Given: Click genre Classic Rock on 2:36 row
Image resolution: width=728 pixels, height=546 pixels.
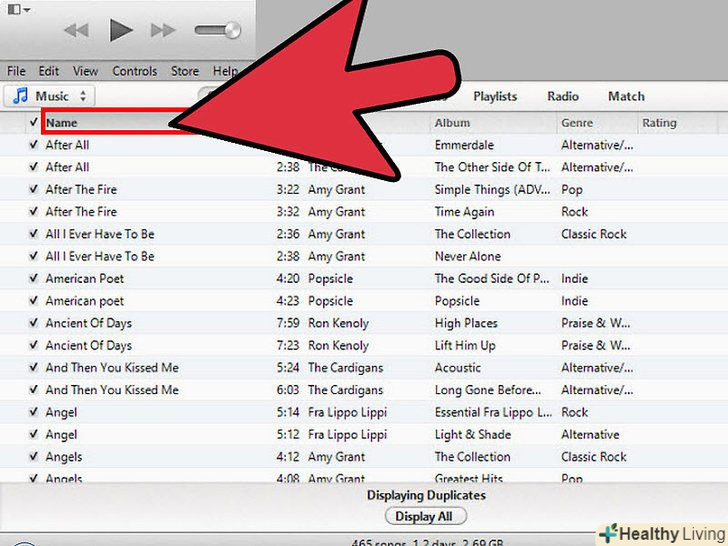Looking at the screenshot, I should click(x=594, y=234).
